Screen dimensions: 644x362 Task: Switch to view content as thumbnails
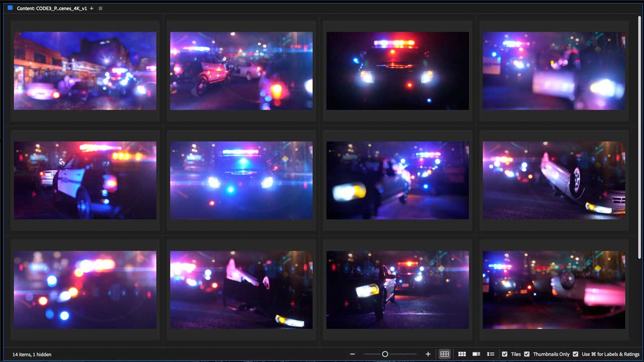(x=462, y=354)
